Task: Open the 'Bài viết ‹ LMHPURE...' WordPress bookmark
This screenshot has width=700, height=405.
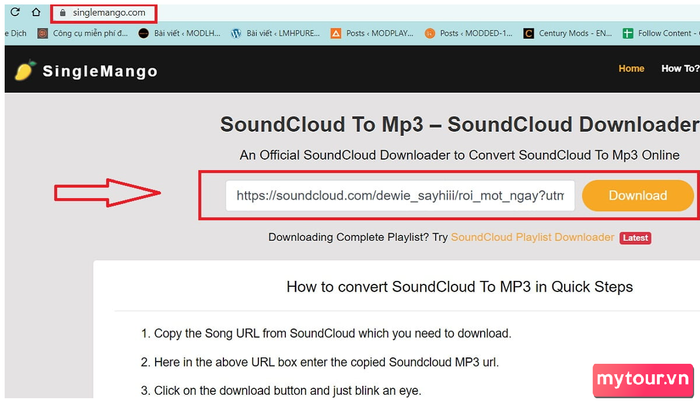Action: tap(275, 33)
